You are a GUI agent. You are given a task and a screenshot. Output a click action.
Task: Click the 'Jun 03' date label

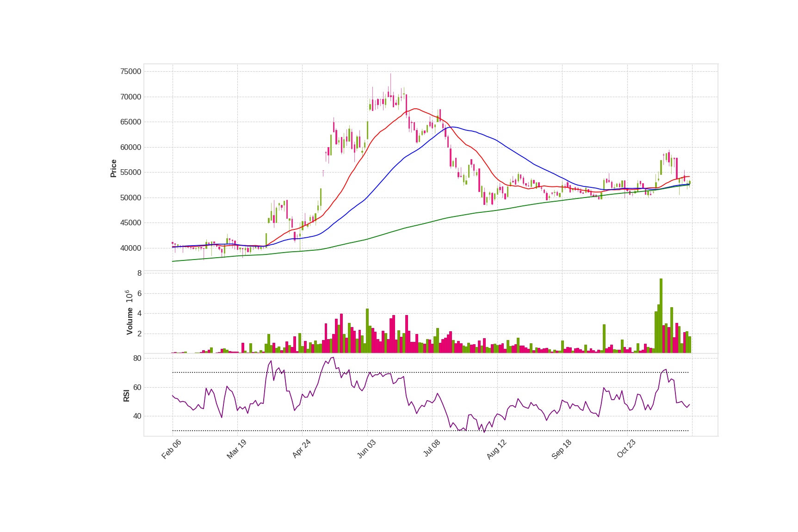[x=366, y=449]
